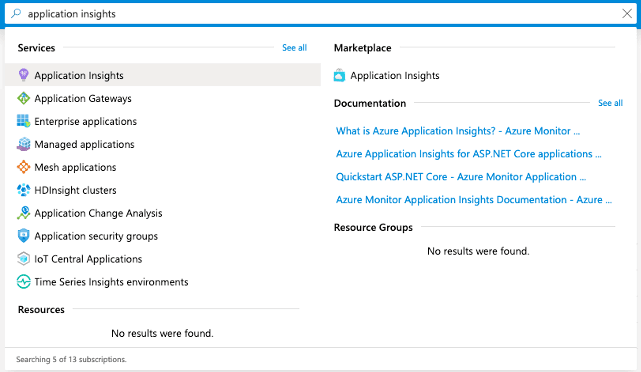
Task: Open Azure Monitor Application Insights Documentation link
Action: 474,199
